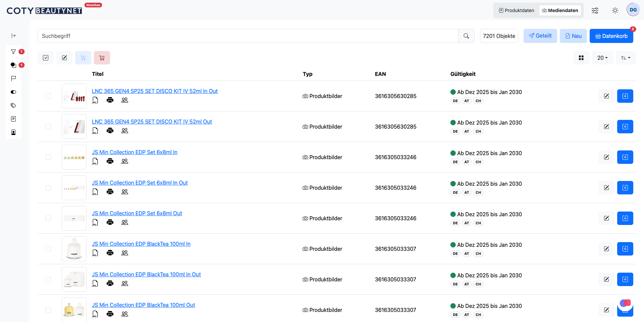Screen dimensions: 644x322
Task: Switch to grid tile view
Action: point(581,58)
